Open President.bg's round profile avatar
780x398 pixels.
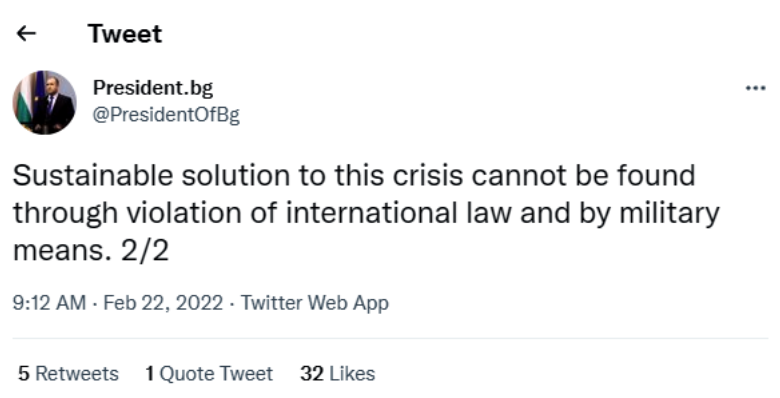click(x=44, y=102)
